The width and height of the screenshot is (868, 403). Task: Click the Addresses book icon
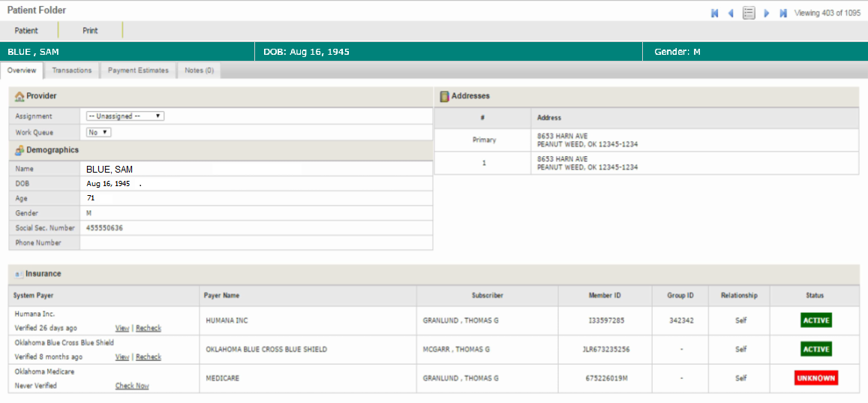(x=444, y=97)
